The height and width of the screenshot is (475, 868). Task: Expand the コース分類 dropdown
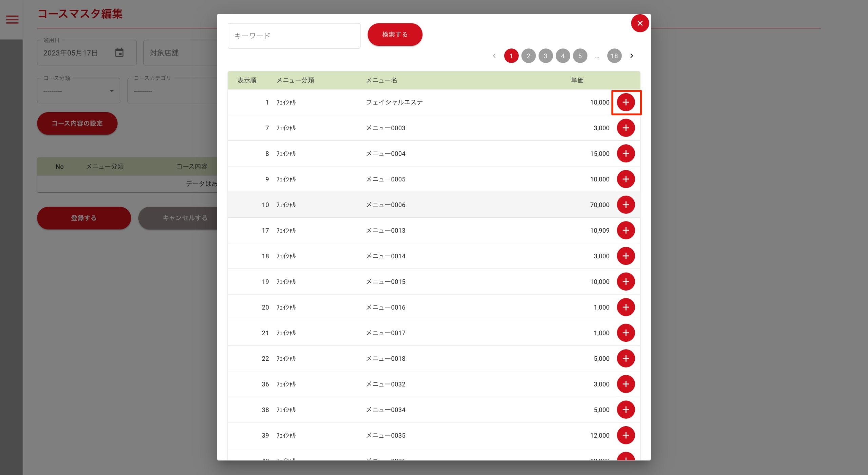78,91
